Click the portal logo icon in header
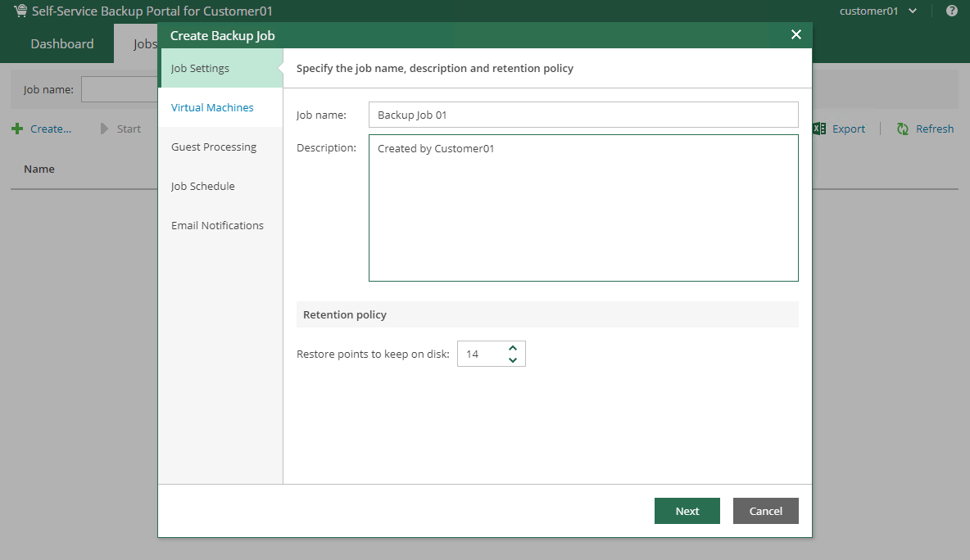 click(x=20, y=11)
